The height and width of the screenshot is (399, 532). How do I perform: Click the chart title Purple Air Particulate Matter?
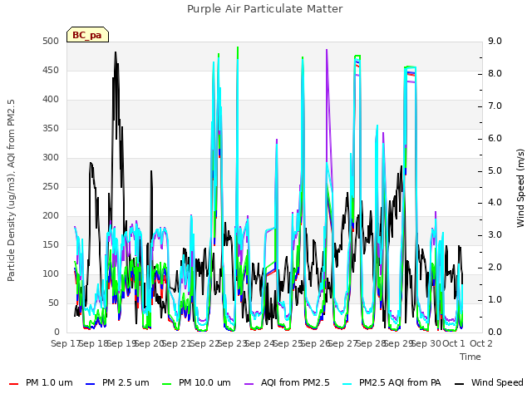pos(264,8)
